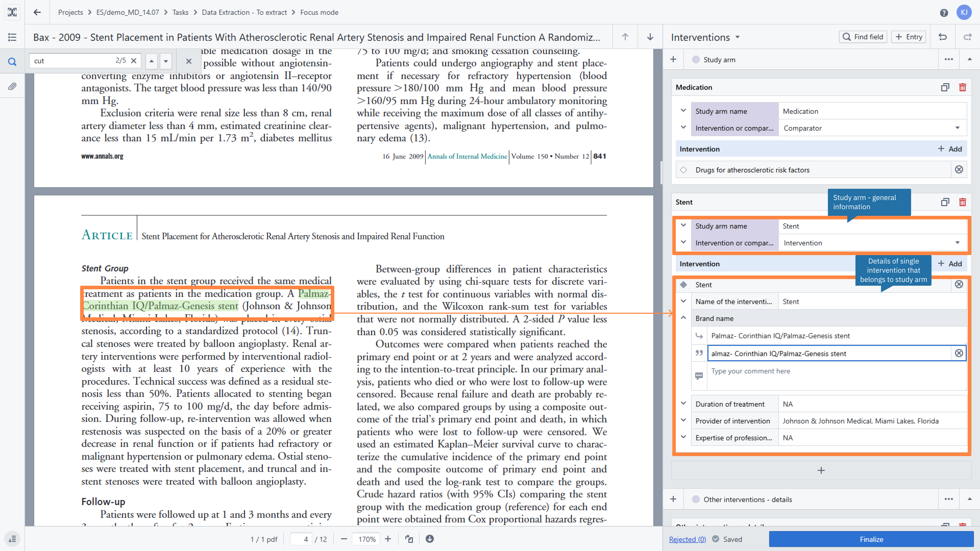This screenshot has width=980, height=551.
Task: Open the help question mark icon
Action: tap(944, 12)
